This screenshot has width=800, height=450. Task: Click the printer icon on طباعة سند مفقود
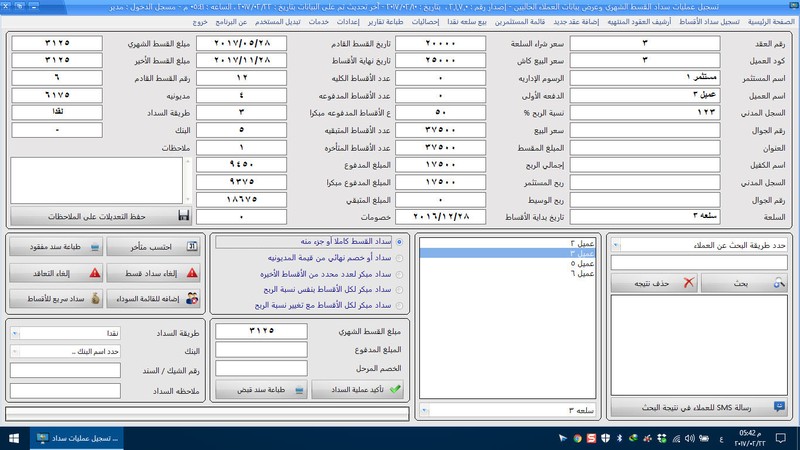click(x=95, y=247)
